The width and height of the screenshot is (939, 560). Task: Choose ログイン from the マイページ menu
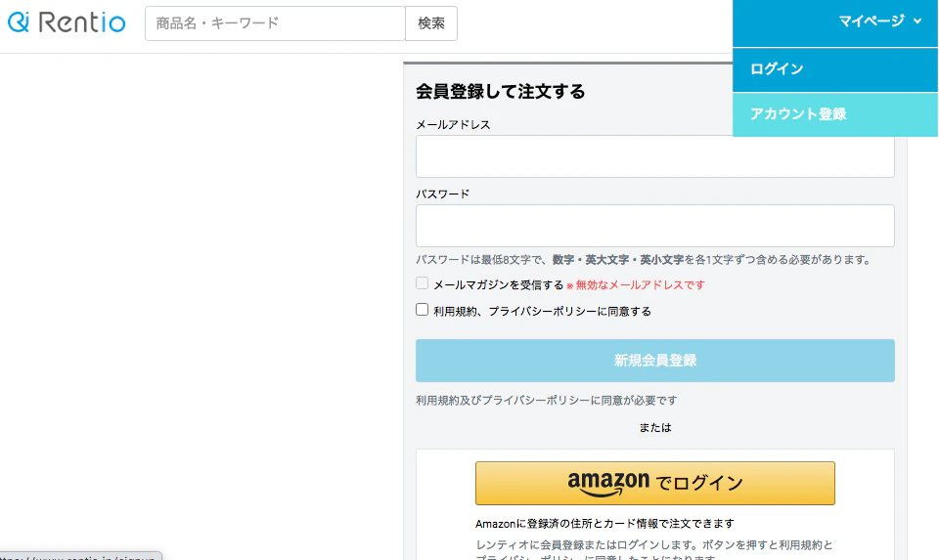(x=835, y=68)
